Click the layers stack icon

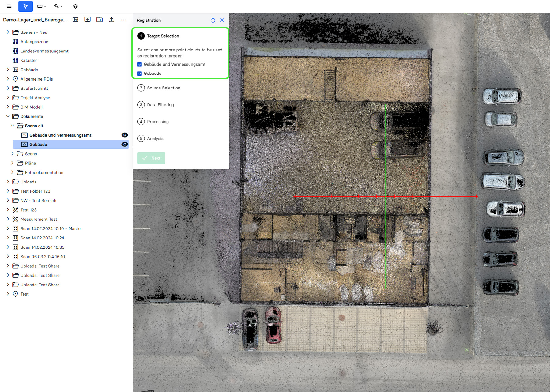pyautogui.click(x=75, y=6)
